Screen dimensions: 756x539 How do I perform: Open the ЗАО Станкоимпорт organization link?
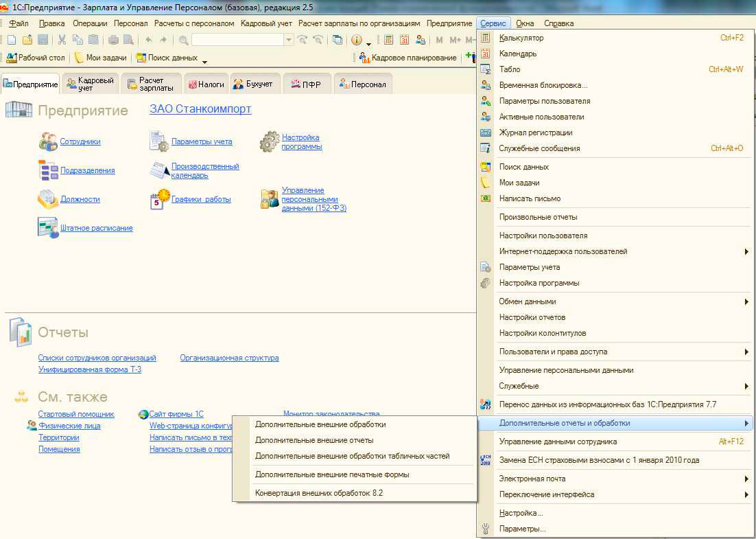(x=200, y=108)
